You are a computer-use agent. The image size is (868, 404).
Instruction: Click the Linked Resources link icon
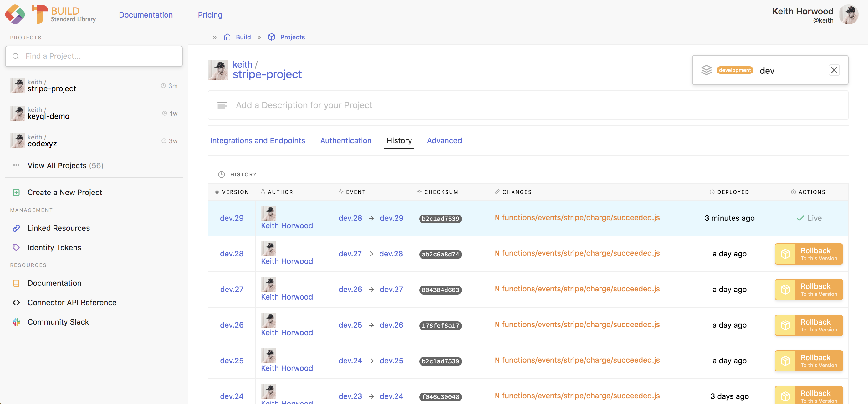[16, 228]
